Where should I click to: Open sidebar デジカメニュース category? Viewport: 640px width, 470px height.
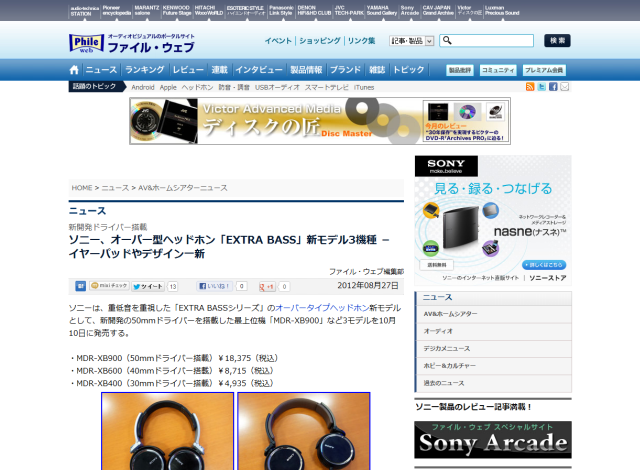coord(493,349)
